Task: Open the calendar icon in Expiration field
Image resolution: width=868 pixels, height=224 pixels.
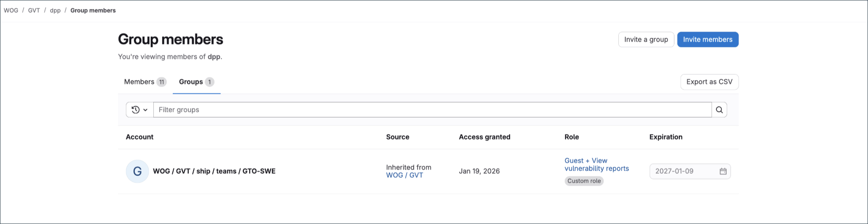Action: [x=723, y=171]
